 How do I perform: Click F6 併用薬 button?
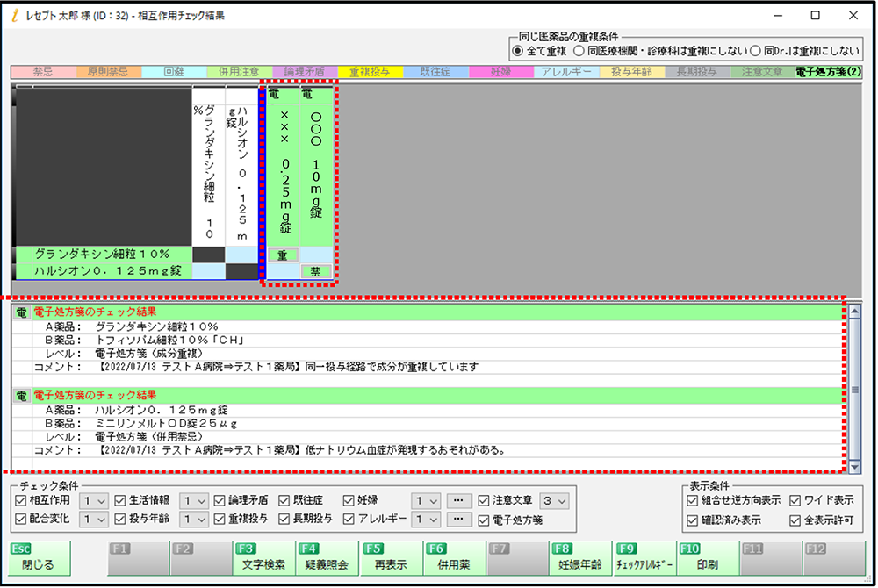[454, 558]
